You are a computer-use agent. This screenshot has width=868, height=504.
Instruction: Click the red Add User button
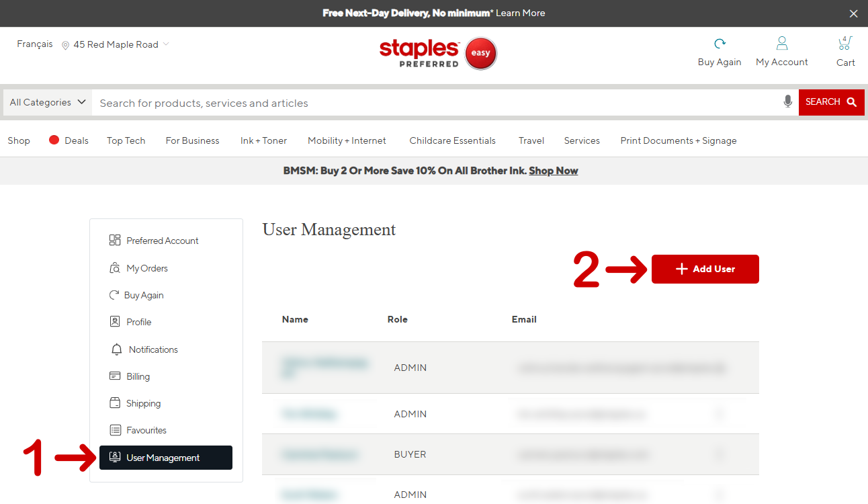(705, 269)
